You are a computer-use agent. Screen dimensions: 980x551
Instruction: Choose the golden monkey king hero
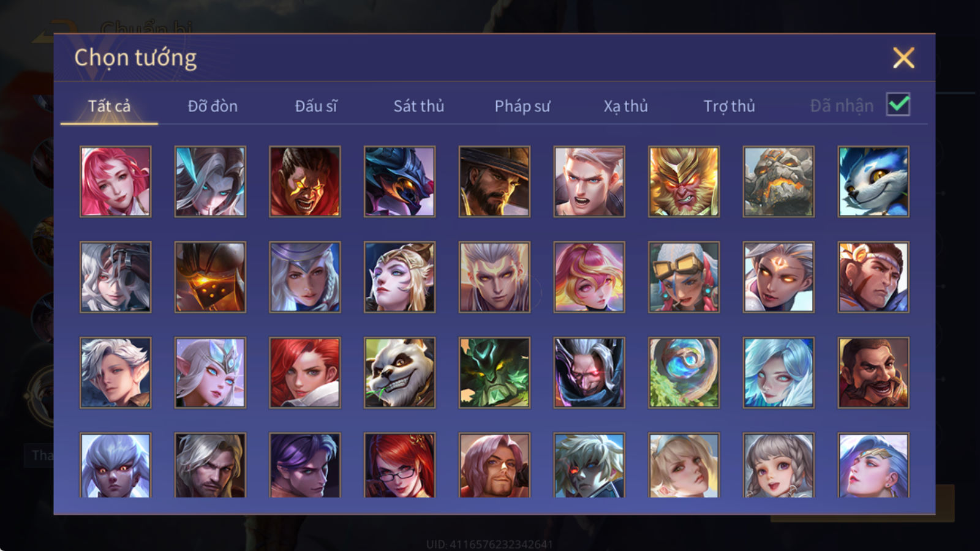[684, 181]
